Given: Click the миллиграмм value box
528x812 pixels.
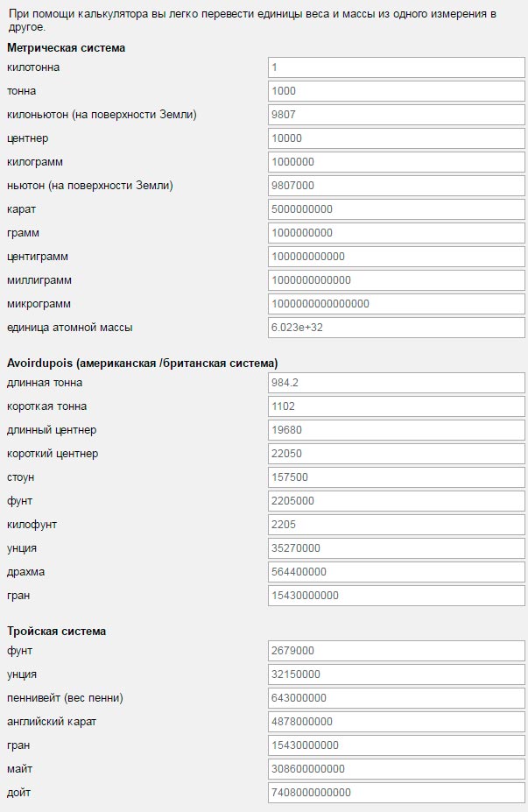Looking at the screenshot, I should point(397,280).
